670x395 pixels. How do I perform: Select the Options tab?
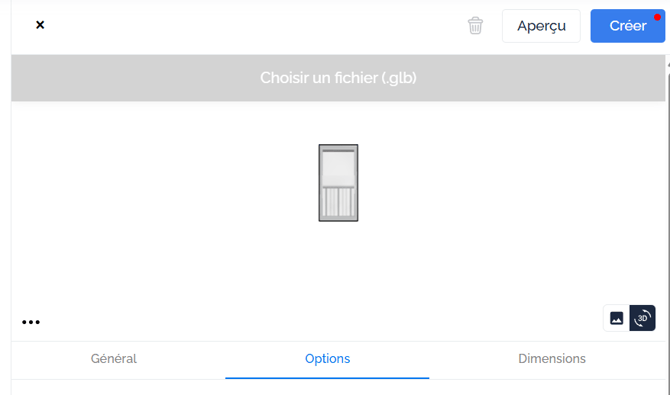(x=327, y=359)
